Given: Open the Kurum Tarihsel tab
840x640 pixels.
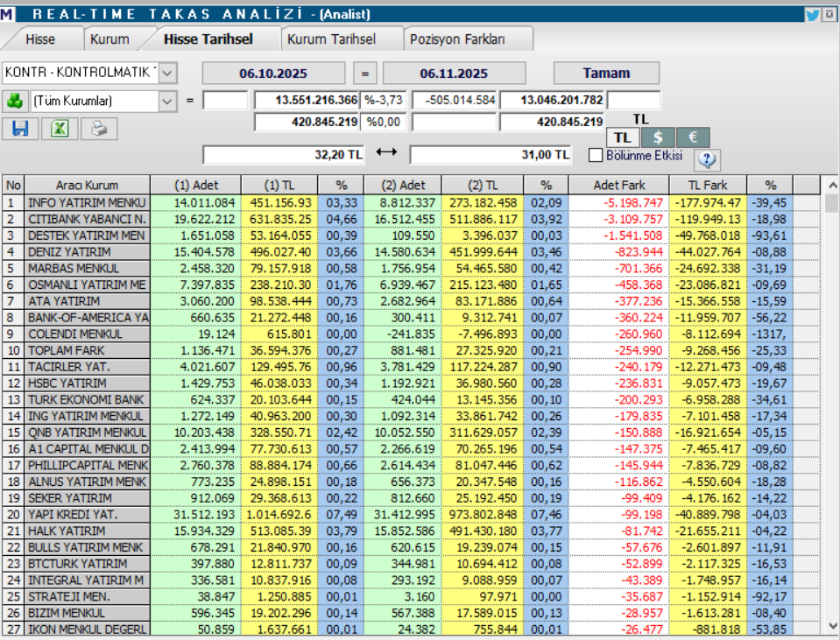Looking at the screenshot, I should 332,39.
